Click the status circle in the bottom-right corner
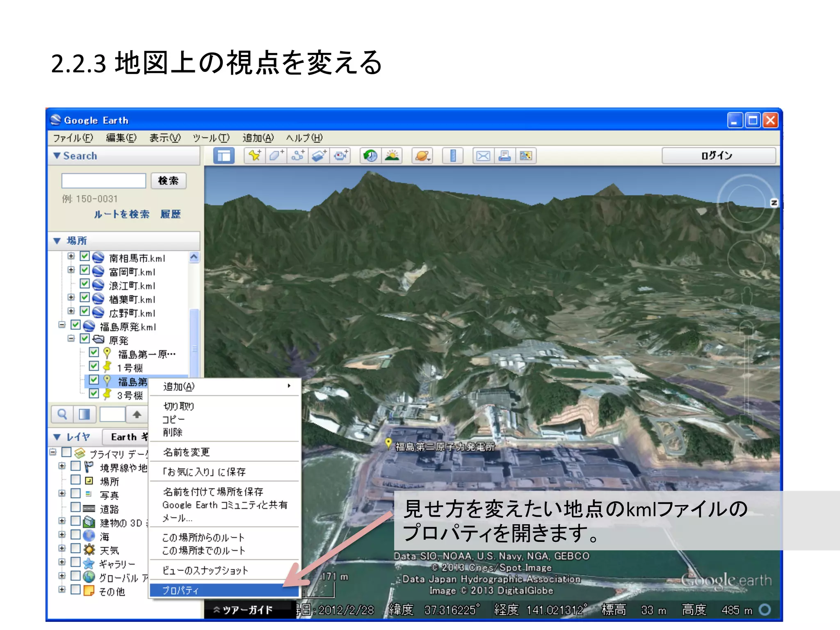840x630 pixels. pos(765,610)
